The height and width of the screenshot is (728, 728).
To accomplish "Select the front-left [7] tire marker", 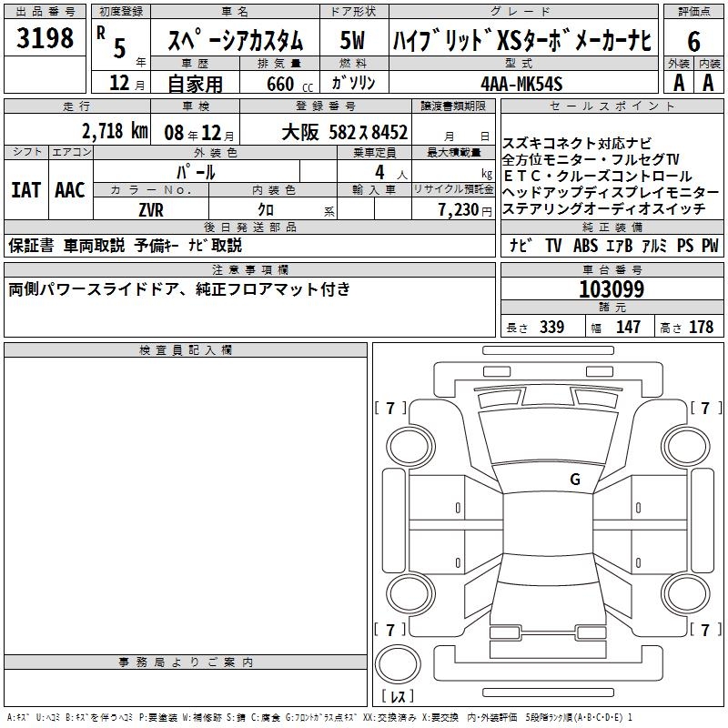I will tap(390, 409).
